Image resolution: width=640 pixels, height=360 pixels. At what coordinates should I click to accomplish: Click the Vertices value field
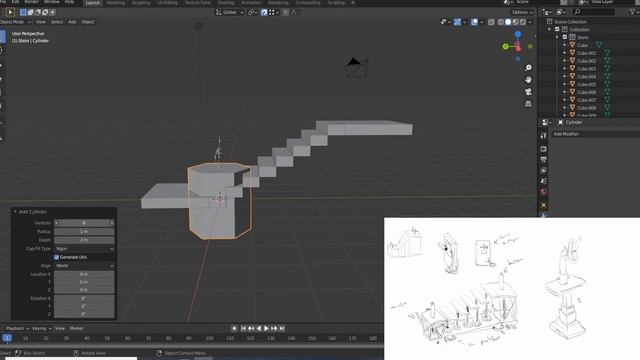tap(84, 223)
